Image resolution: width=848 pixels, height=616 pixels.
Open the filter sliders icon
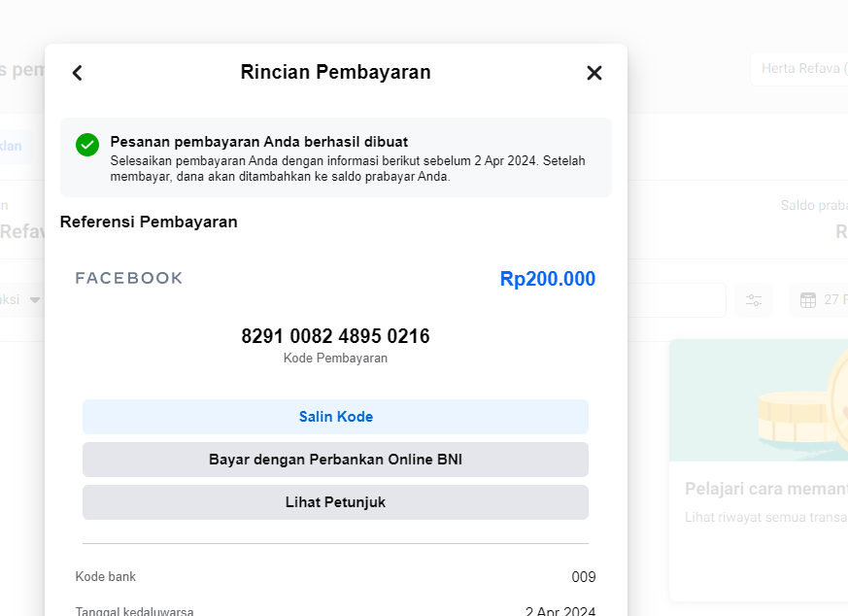pos(754,300)
